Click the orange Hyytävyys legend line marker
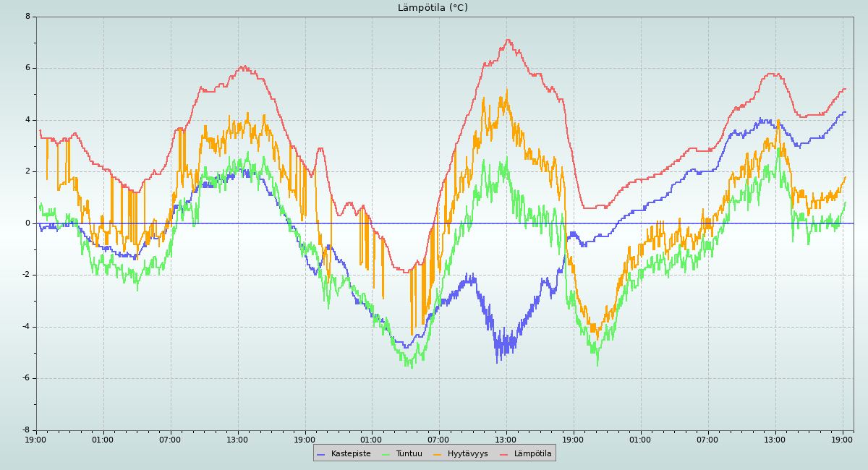Image resolution: width=868 pixels, height=470 pixels. pos(438,454)
